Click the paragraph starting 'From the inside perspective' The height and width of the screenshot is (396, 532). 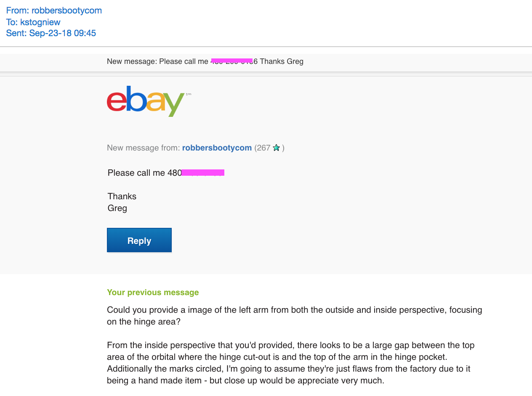290,363
